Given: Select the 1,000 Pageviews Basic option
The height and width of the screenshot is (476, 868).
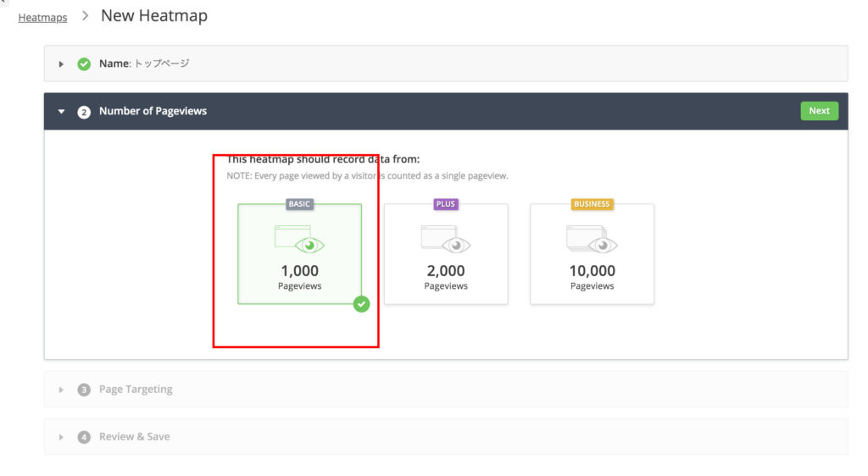Looking at the screenshot, I should [x=299, y=254].
